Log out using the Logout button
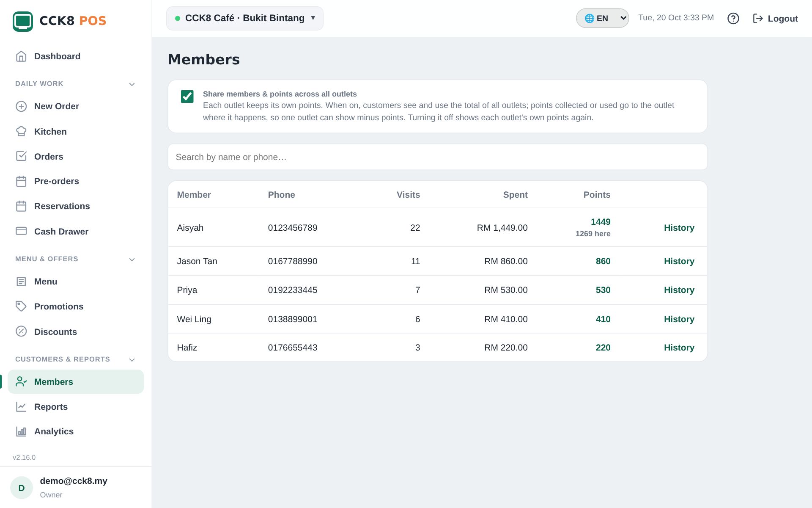Screen dimensions: 812x508 click(x=775, y=19)
